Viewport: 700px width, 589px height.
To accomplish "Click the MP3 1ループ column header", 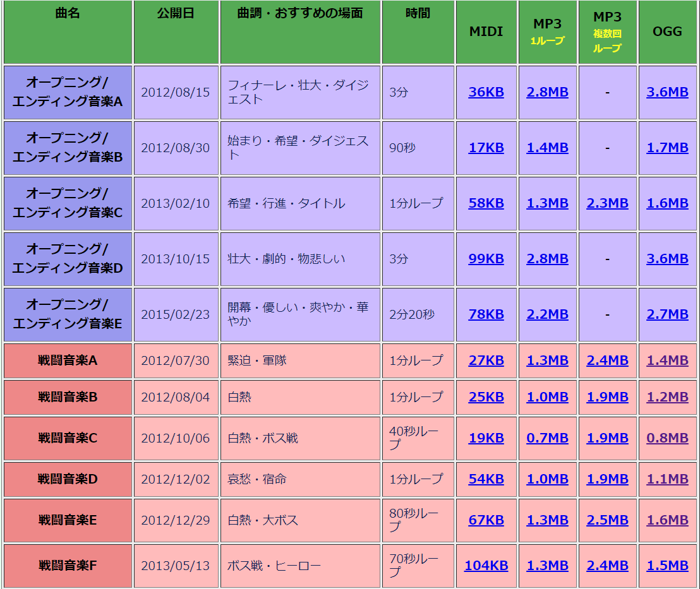I will tap(547, 32).
